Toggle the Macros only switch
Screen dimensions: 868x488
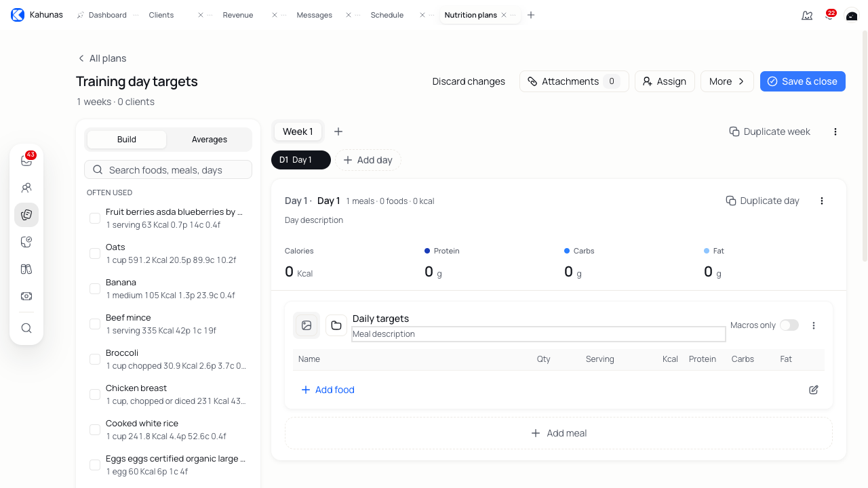tap(789, 325)
